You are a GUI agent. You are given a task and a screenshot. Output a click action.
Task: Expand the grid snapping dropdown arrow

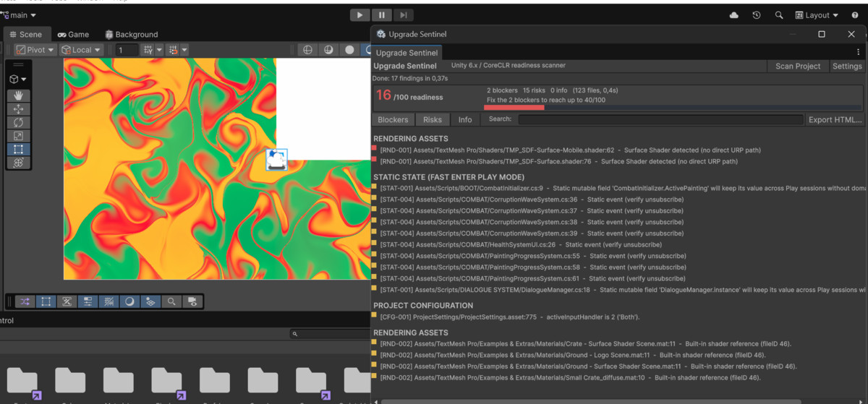point(159,50)
